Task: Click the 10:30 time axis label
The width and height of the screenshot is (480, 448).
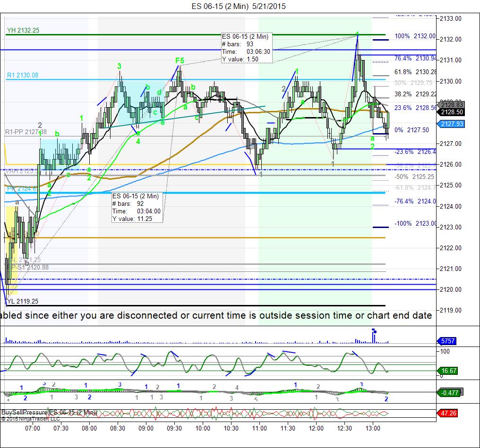Action: [231, 428]
